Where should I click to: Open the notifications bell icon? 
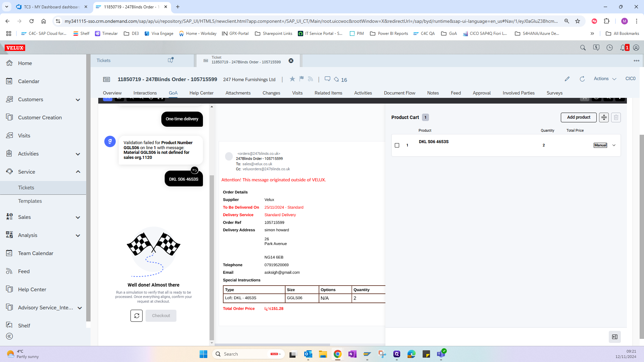(x=623, y=48)
